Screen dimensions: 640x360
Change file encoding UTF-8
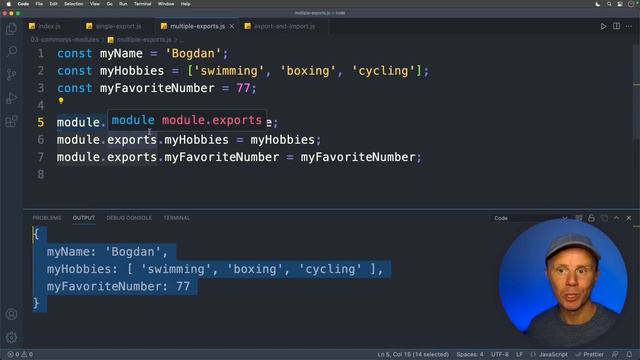(500, 354)
